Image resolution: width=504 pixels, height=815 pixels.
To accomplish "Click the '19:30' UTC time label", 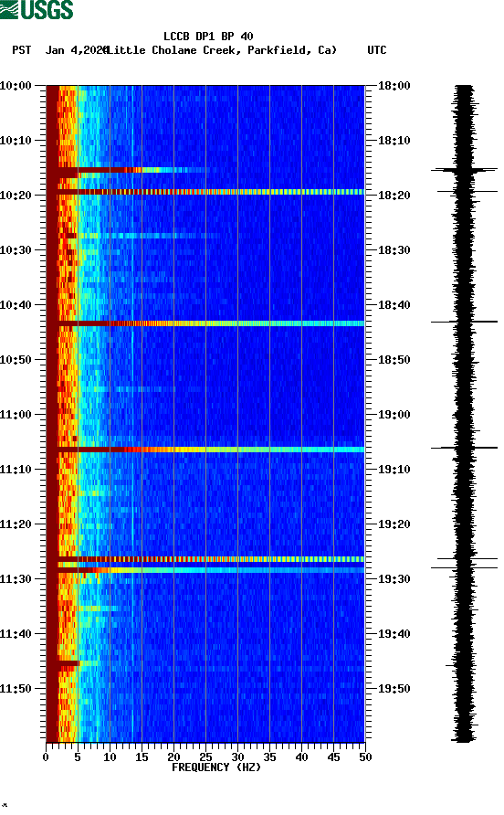I will pos(394,579).
